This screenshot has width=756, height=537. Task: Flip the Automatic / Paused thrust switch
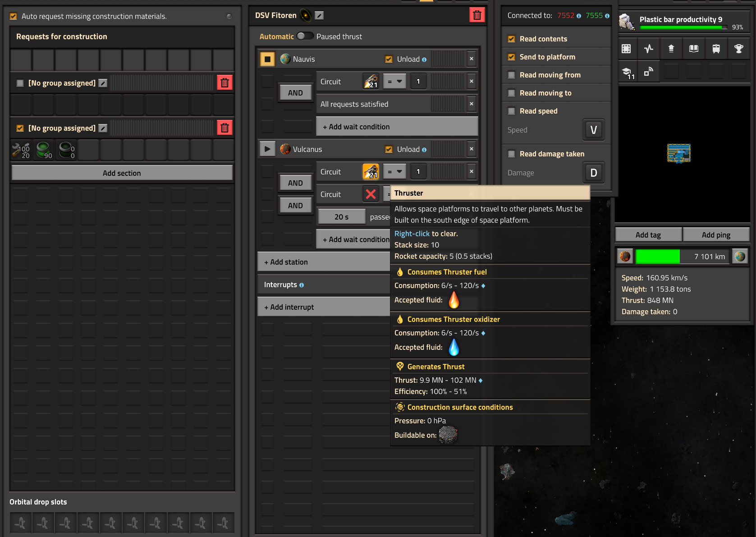pos(305,36)
